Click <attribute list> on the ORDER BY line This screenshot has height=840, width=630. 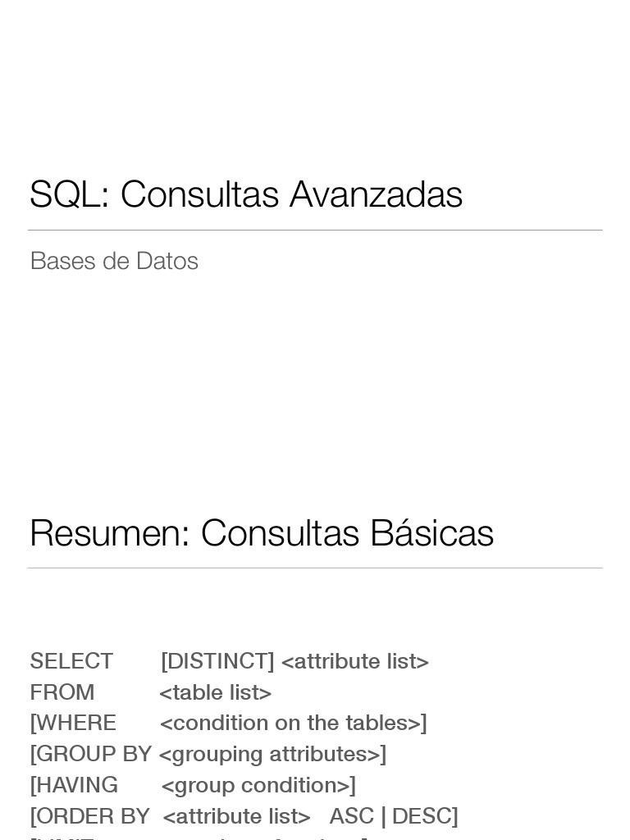click(x=237, y=816)
